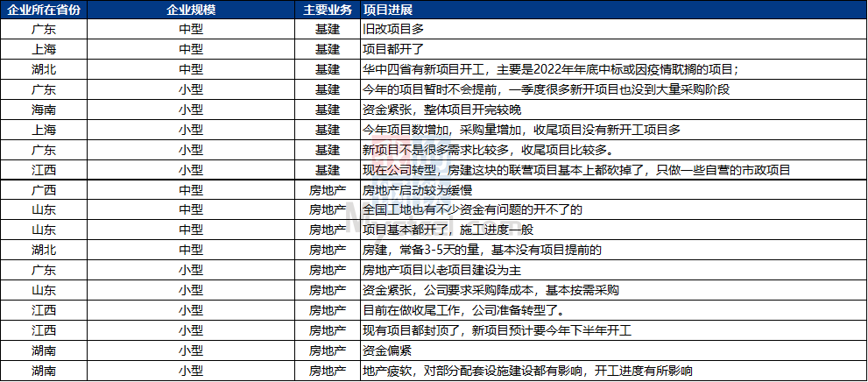Select 基建 in the 项目都开了 row
Image resolution: width=868 pixels, height=382 pixels.
pyautogui.click(x=328, y=49)
